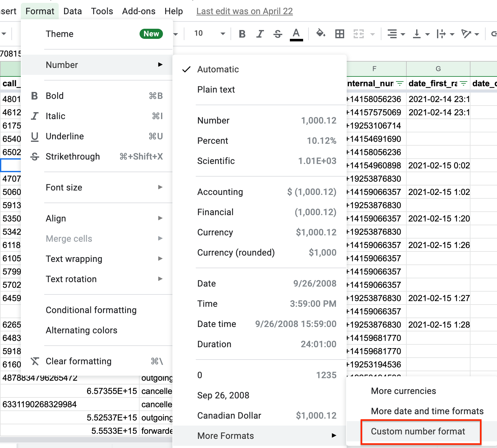The width and height of the screenshot is (497, 448).
Task: Expand the Font size submenu
Action: [x=97, y=187]
